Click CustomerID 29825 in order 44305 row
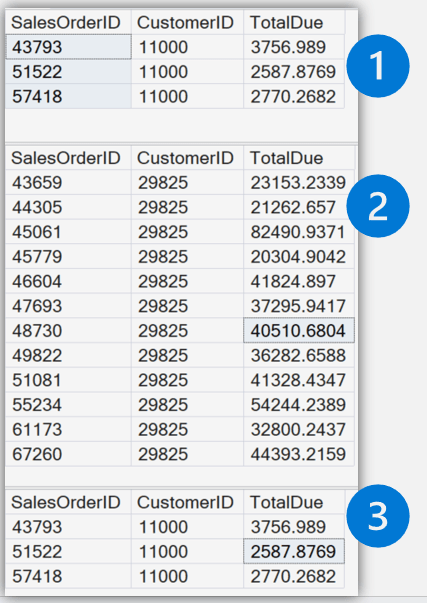Screen dimensions: 427x603 click(x=187, y=207)
